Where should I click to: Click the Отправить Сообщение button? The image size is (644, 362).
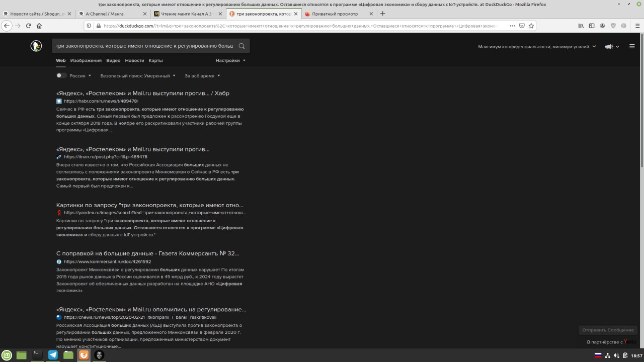(608, 330)
